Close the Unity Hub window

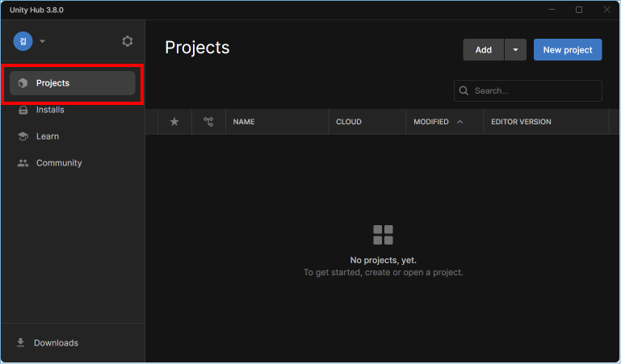coord(606,10)
